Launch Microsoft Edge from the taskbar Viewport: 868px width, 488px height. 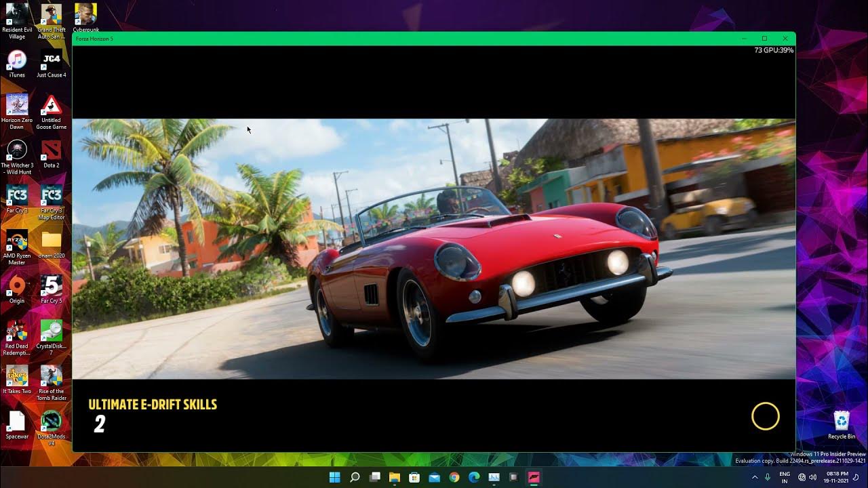point(474,477)
